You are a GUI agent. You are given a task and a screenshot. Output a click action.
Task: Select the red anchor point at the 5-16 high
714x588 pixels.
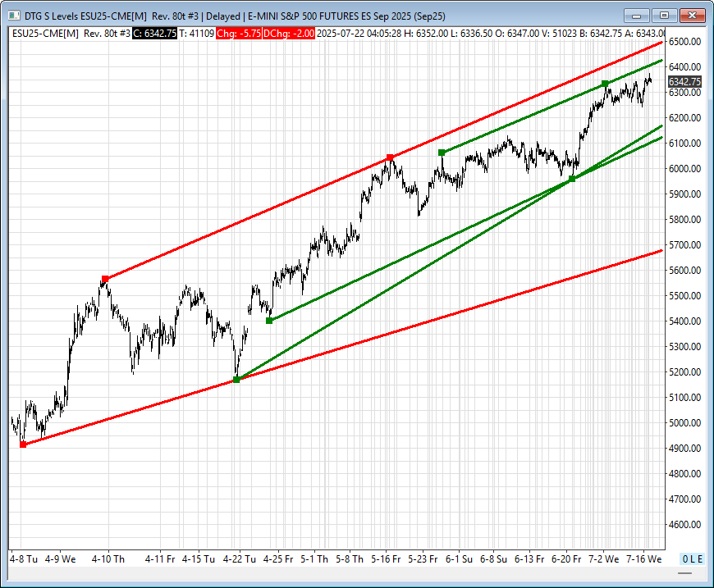391,157
